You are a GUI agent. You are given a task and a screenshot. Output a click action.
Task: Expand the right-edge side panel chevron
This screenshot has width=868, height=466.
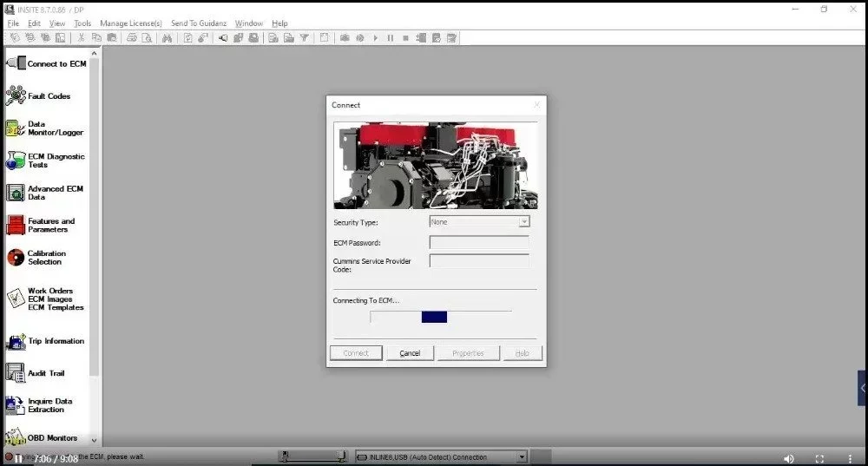pyautogui.click(x=862, y=388)
